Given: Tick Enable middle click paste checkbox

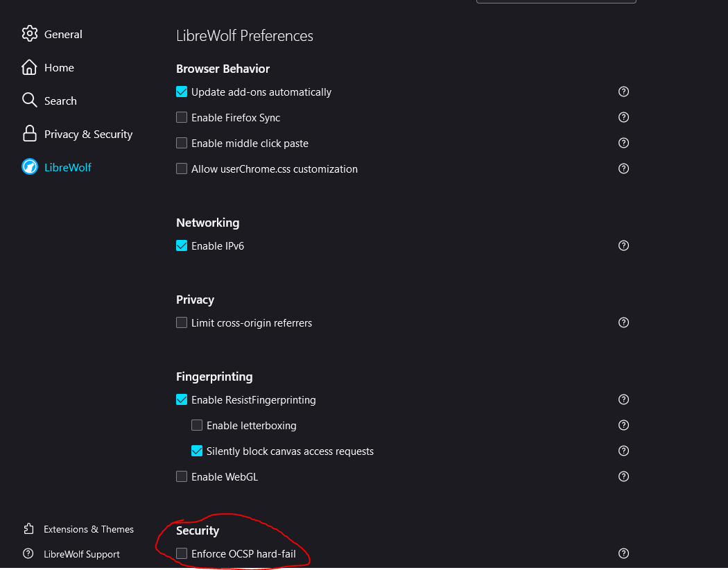Looking at the screenshot, I should click(x=182, y=143).
